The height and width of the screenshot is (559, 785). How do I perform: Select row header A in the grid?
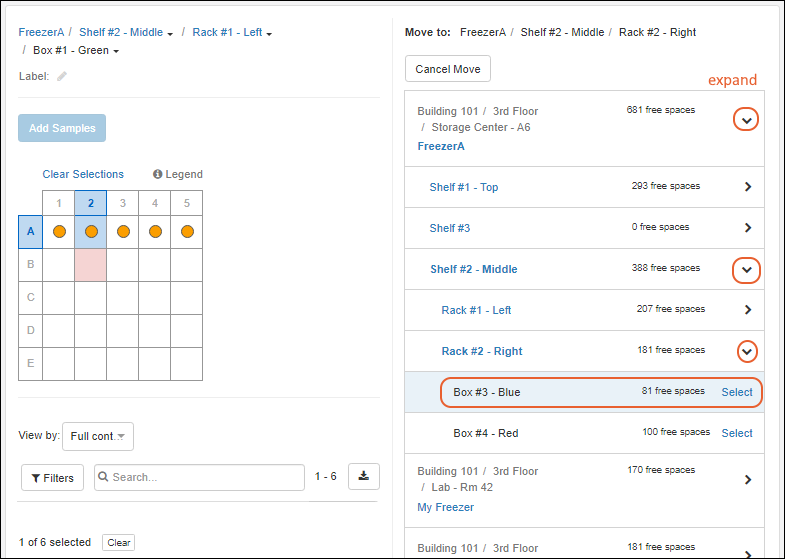(31, 232)
